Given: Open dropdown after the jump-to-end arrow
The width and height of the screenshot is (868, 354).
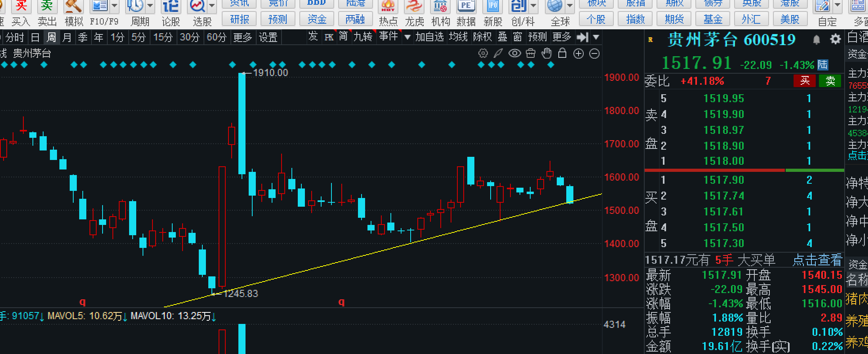Looking at the screenshot, I should pyautogui.click(x=596, y=38).
